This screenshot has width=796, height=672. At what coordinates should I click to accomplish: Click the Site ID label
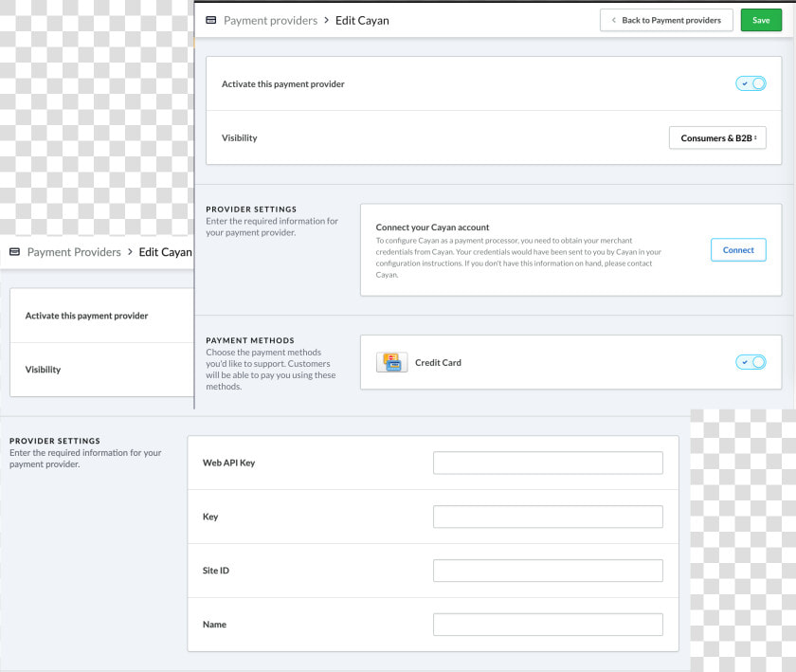[216, 571]
